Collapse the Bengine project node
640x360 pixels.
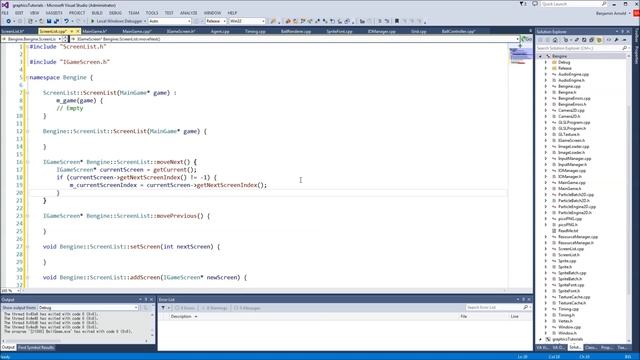[x=541, y=56]
